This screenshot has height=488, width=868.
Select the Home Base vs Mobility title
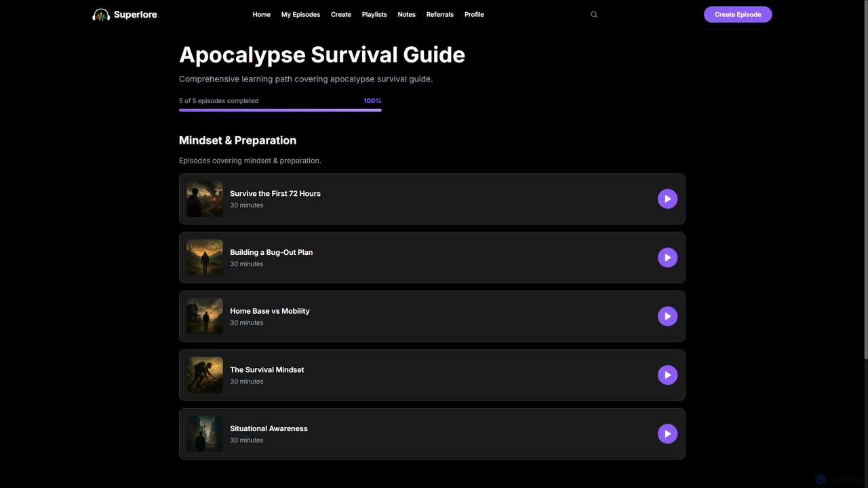click(270, 311)
